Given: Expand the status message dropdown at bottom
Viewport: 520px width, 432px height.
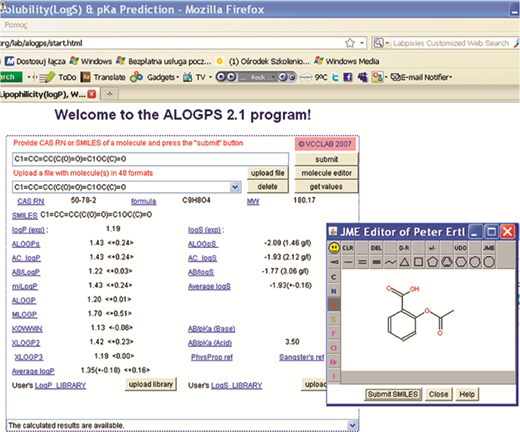Looking at the screenshot, I should tap(352, 425).
